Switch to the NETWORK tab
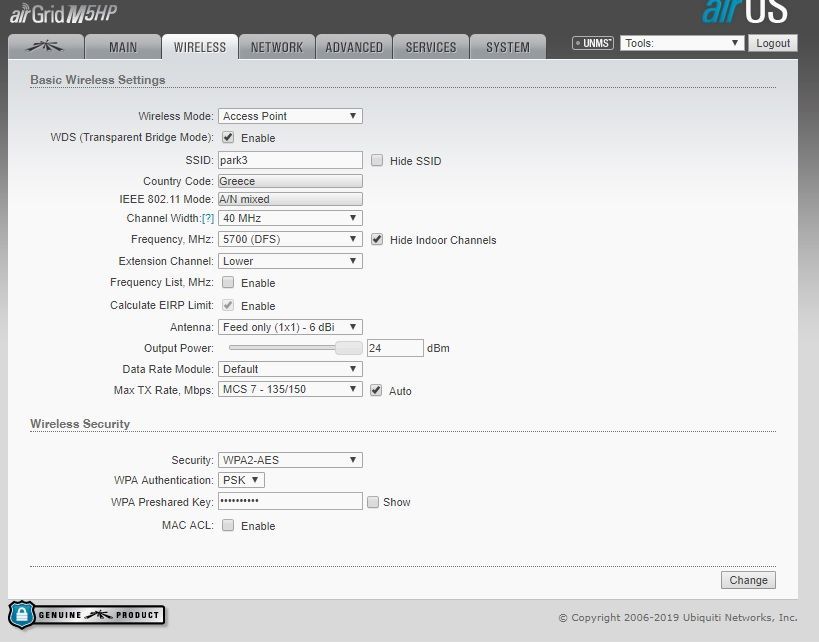The height and width of the screenshot is (643, 819). click(x=276, y=45)
